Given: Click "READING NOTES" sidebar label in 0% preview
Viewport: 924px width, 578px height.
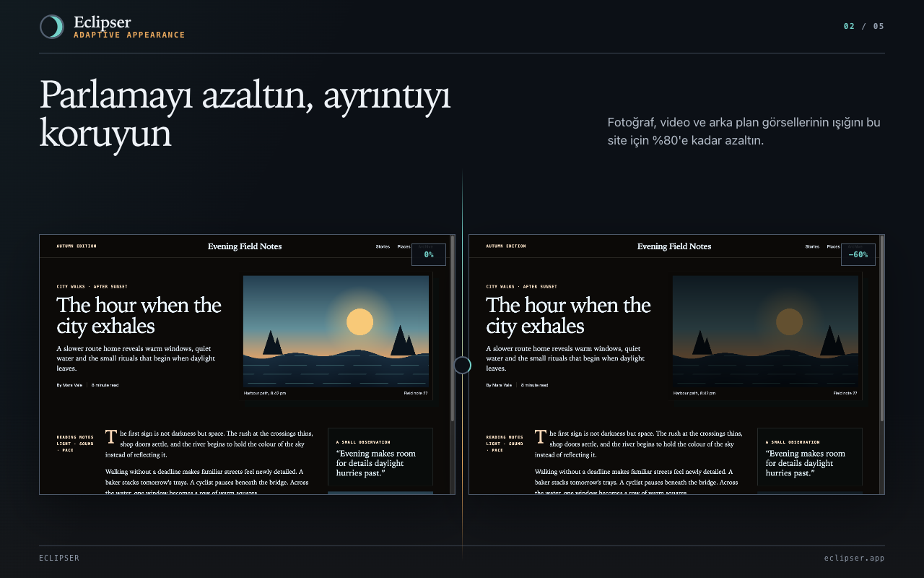Looking at the screenshot, I should [x=75, y=437].
